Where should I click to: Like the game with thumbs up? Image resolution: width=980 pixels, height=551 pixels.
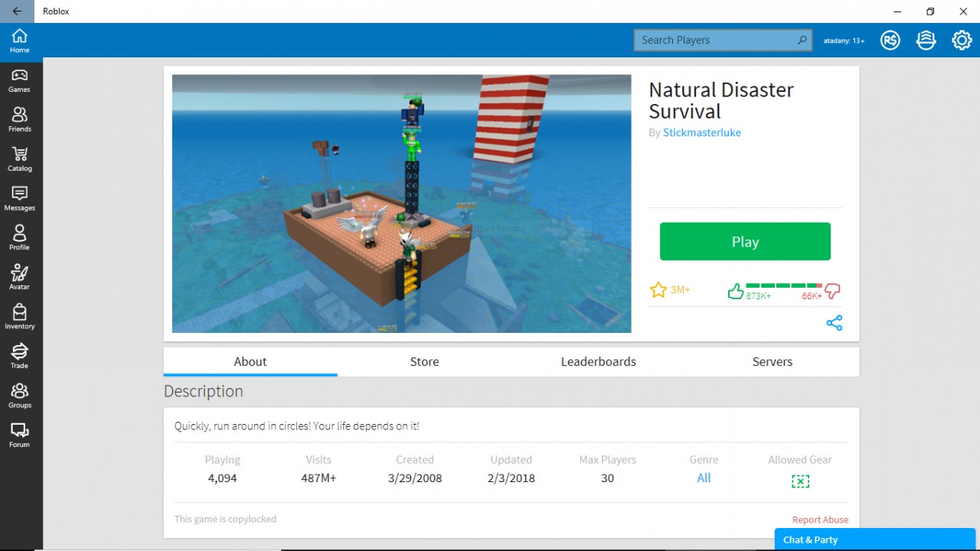(x=736, y=291)
